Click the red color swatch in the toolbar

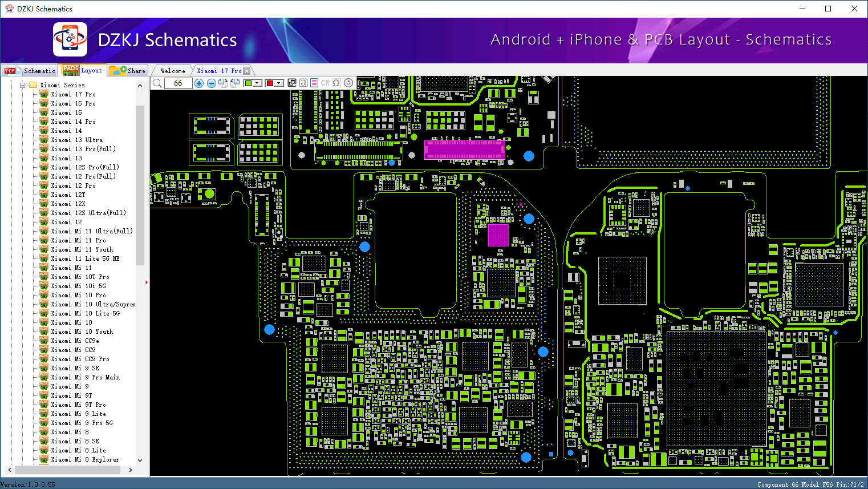[270, 83]
